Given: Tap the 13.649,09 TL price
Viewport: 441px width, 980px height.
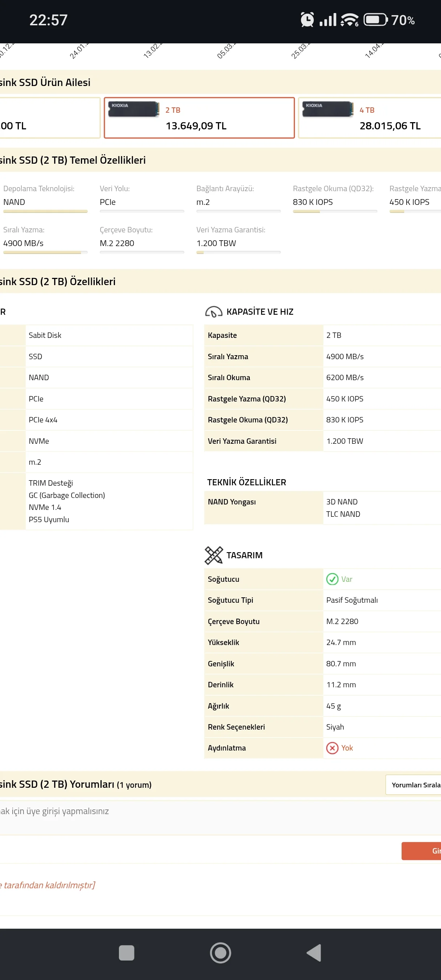Looking at the screenshot, I should click(196, 126).
